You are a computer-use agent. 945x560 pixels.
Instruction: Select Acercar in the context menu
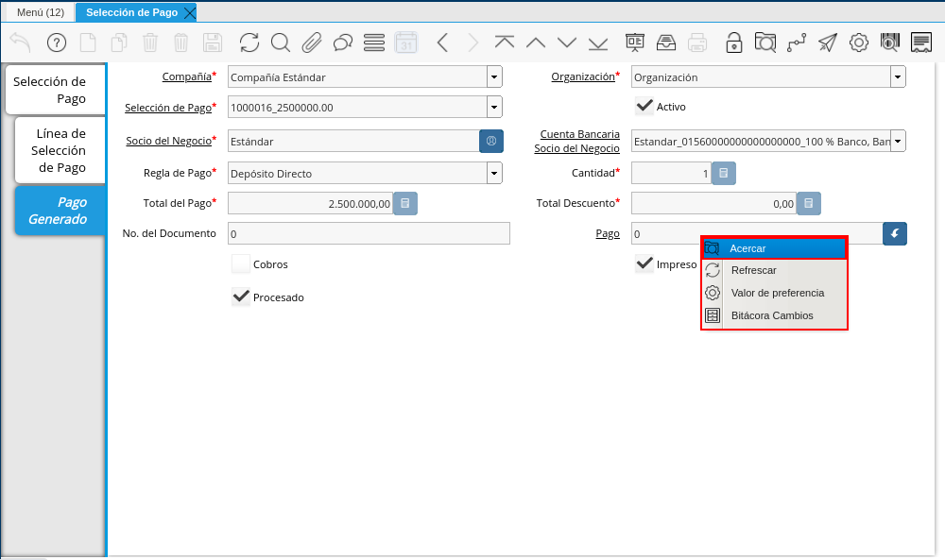(x=775, y=248)
